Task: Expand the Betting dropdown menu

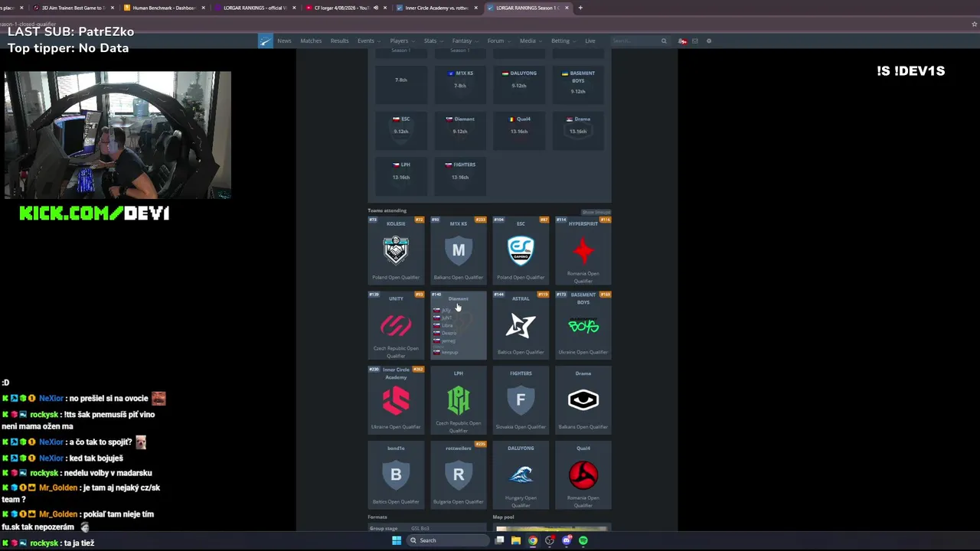Action: coord(563,41)
